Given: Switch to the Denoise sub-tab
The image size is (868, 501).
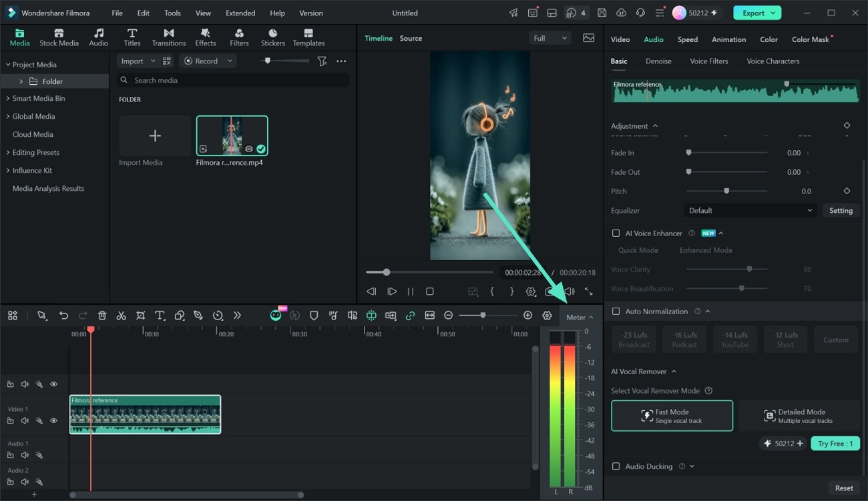Looking at the screenshot, I should point(658,61).
